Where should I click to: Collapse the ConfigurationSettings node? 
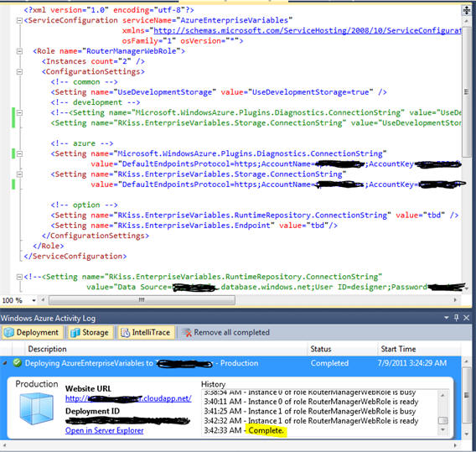(19, 71)
